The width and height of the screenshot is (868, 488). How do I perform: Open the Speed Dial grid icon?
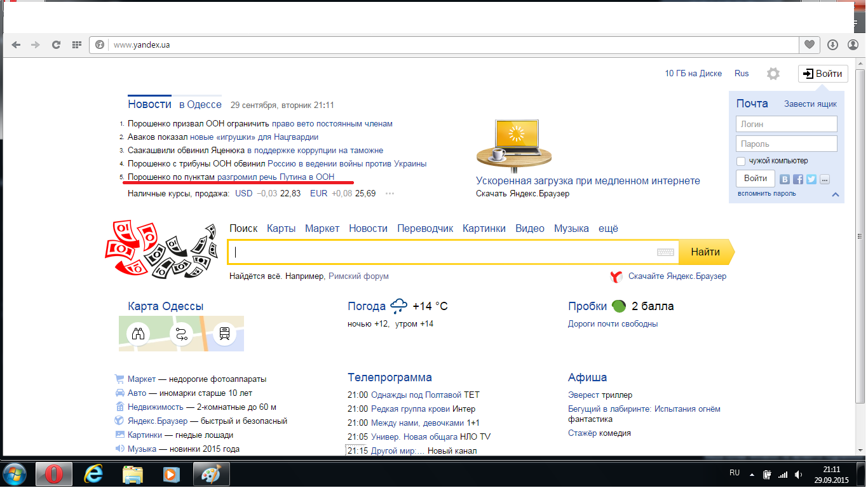point(76,45)
